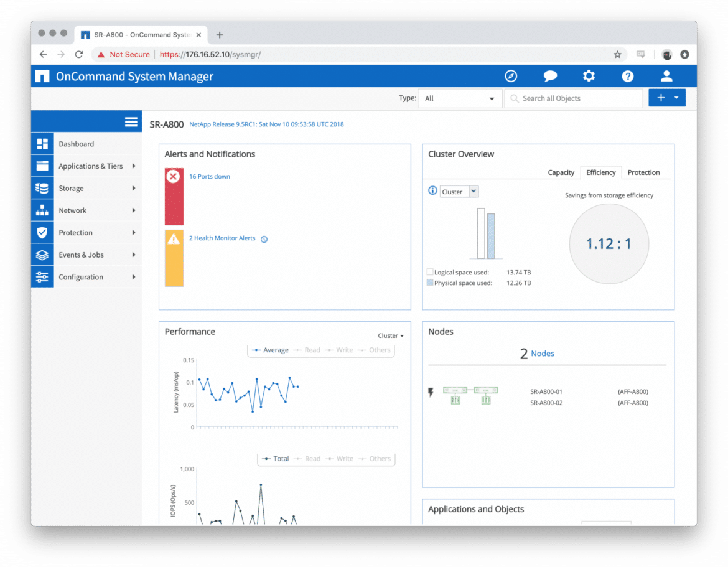Click the info icon next to Cluster dropdown
The height and width of the screenshot is (567, 728).
(432, 191)
